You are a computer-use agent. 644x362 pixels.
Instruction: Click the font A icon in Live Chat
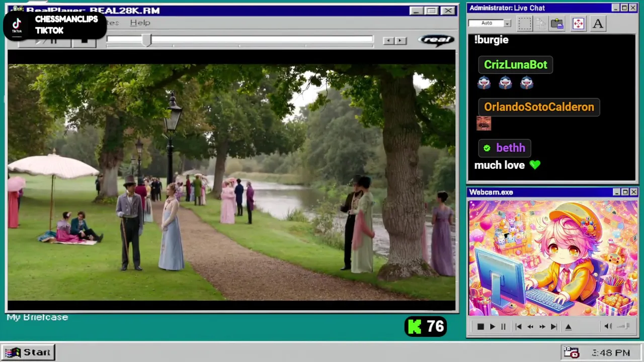point(598,24)
